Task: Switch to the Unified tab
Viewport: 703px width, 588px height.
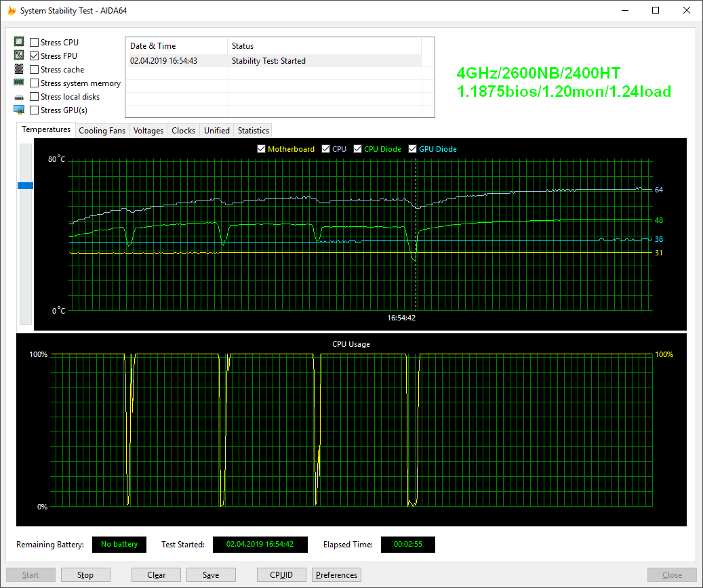Action: click(217, 131)
